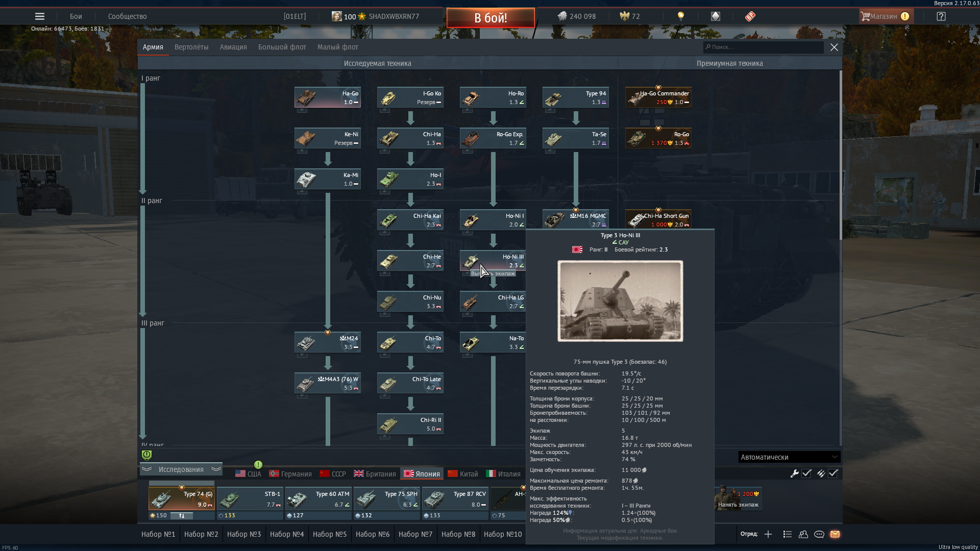Click the SHADXWBXRN77 player name

tap(394, 16)
